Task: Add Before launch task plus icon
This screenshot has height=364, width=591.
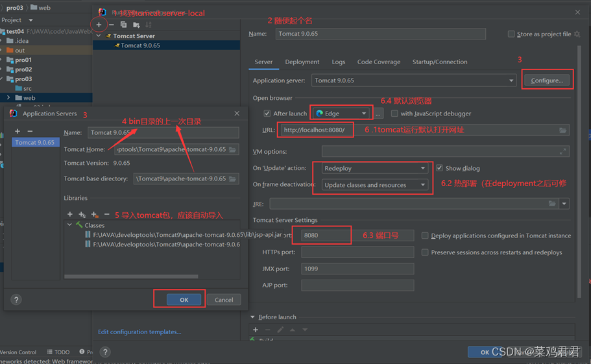Action: click(256, 330)
